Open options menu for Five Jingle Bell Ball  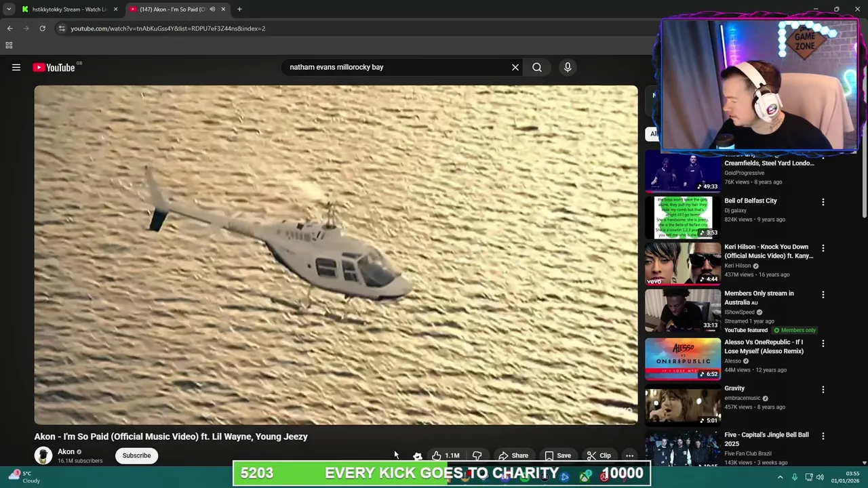(823, 436)
